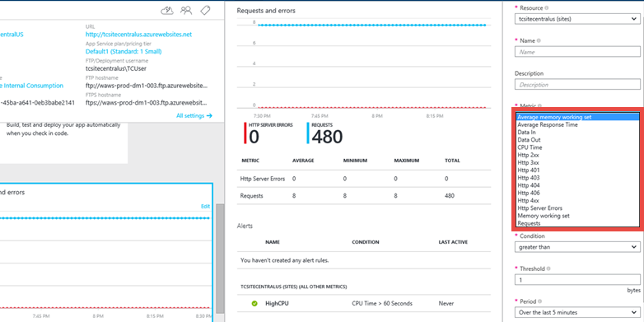This screenshot has width=644, height=322.
Task: Click tcsitecentralus\TCUser deployment username
Action: 116,68
